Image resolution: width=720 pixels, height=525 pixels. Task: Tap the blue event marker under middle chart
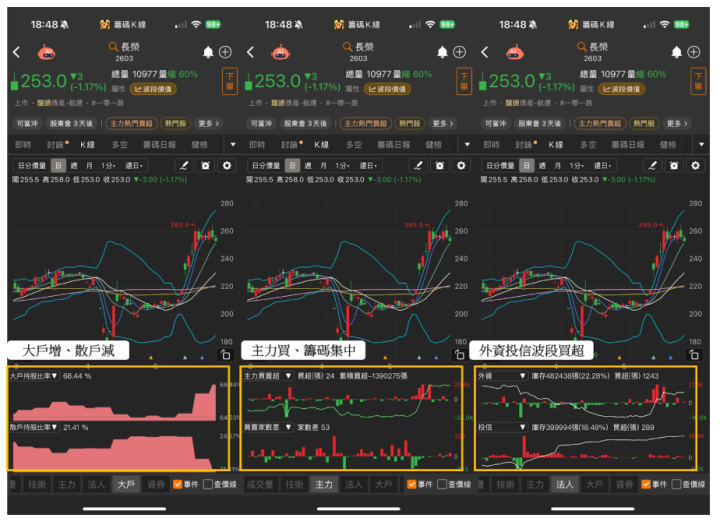[x=436, y=357]
